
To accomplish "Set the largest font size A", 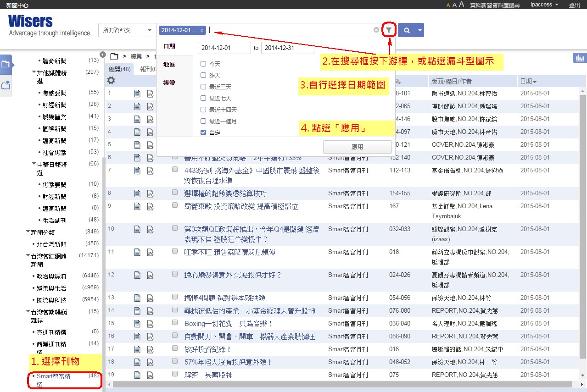I will pyautogui.click(x=462, y=5).
